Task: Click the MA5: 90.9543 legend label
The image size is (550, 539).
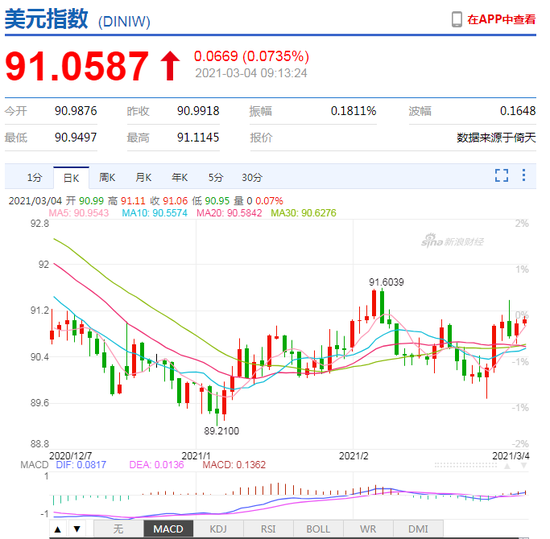Action: coord(79,213)
